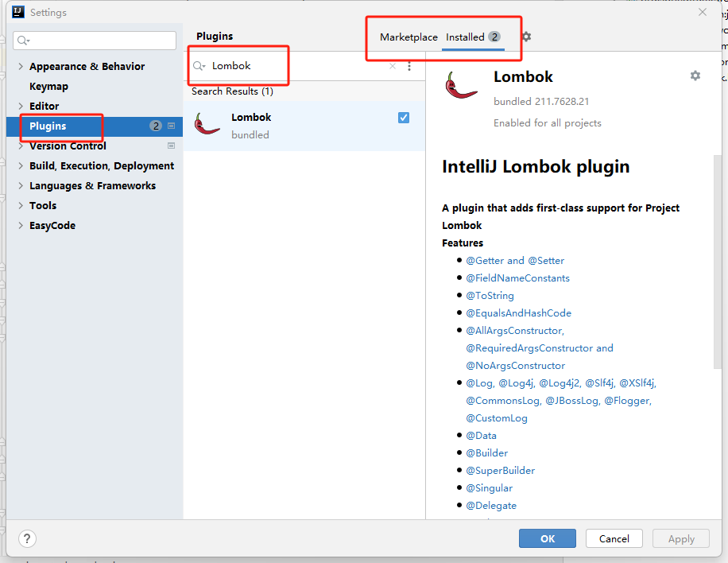Click 'Enabled for all projects' text
Screen dimensions: 728x563
click(548, 123)
